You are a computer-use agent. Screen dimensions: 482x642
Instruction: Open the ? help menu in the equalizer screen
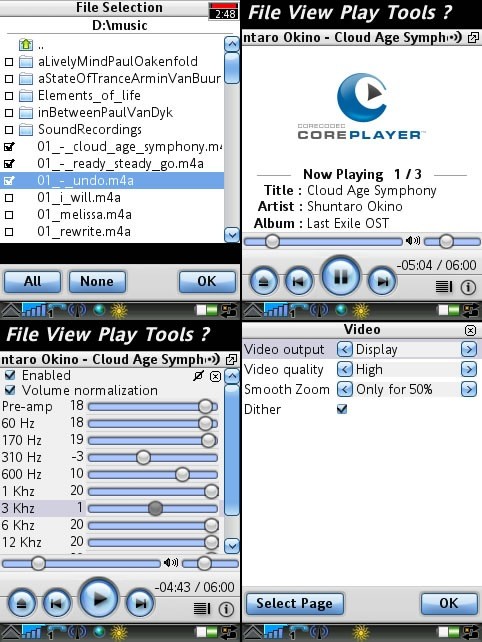tap(205, 335)
